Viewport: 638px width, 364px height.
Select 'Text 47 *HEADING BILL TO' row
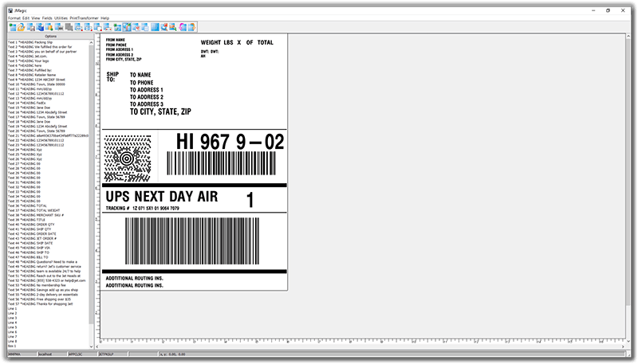click(48, 257)
